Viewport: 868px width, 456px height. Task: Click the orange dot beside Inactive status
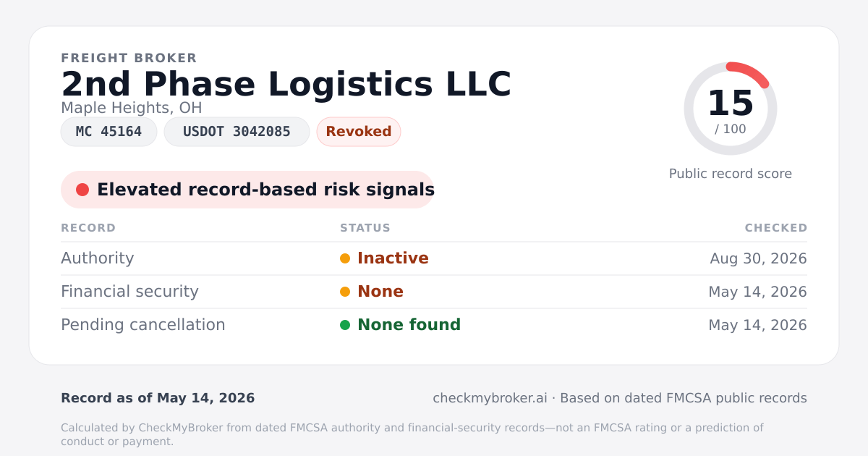[x=345, y=258]
